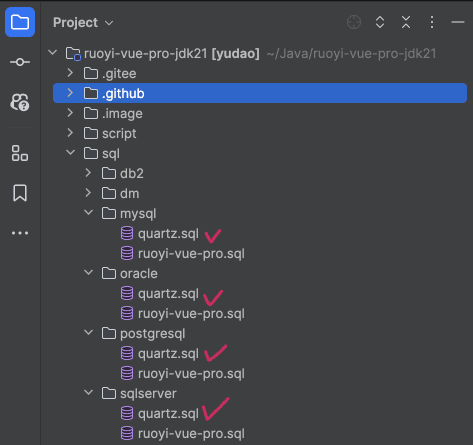Open the Structure tool window icon

point(20,153)
